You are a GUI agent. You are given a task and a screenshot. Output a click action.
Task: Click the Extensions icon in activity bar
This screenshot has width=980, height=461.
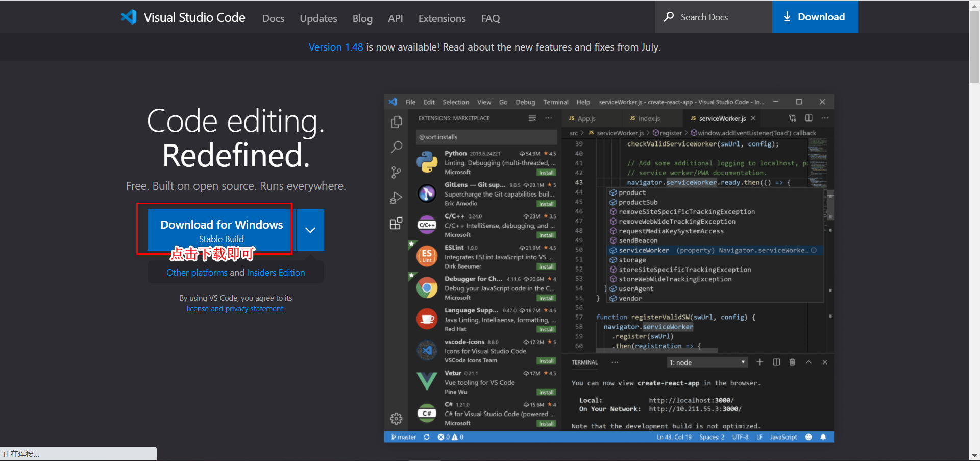point(396,224)
